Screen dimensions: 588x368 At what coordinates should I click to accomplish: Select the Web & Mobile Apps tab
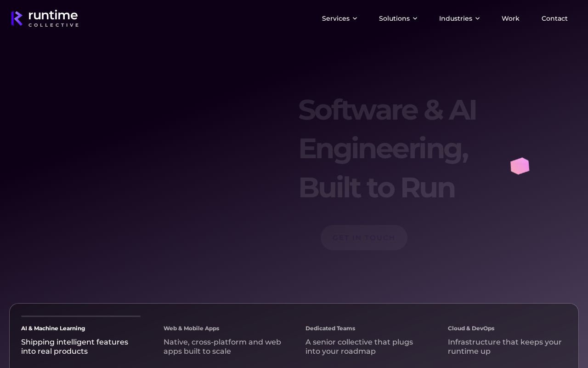223,339
